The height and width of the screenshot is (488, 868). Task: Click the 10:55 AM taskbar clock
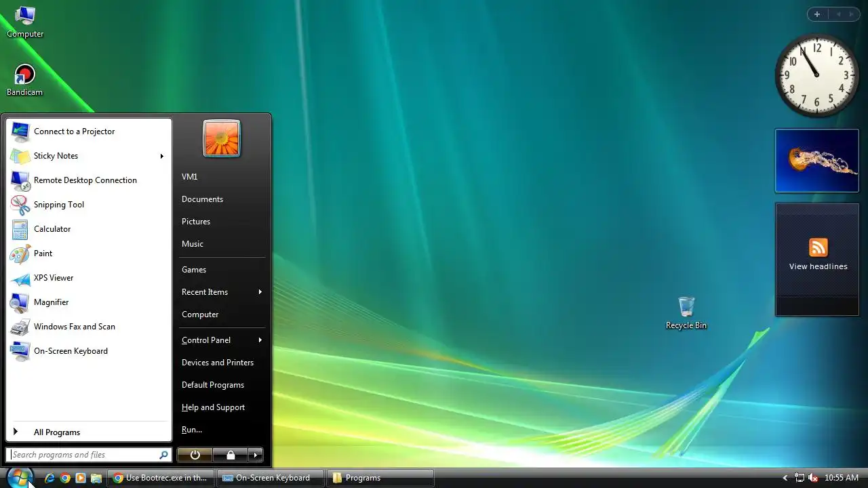pyautogui.click(x=842, y=478)
